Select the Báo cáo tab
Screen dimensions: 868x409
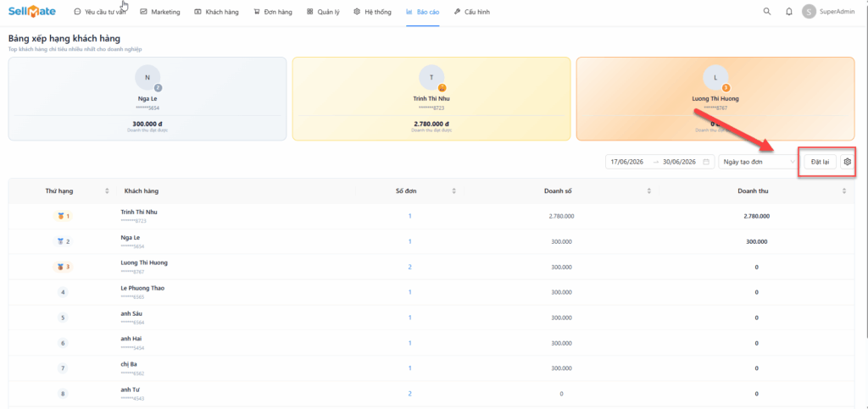click(x=423, y=12)
